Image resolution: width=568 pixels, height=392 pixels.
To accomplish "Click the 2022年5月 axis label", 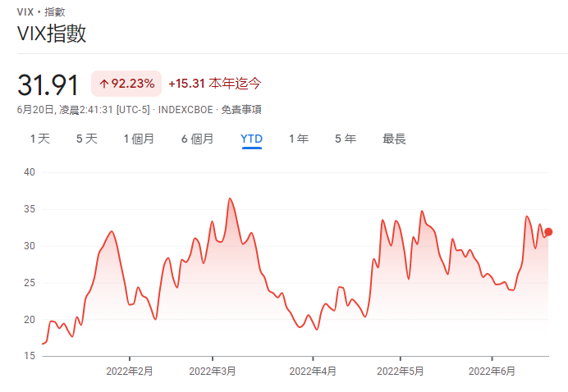I will (x=400, y=371).
